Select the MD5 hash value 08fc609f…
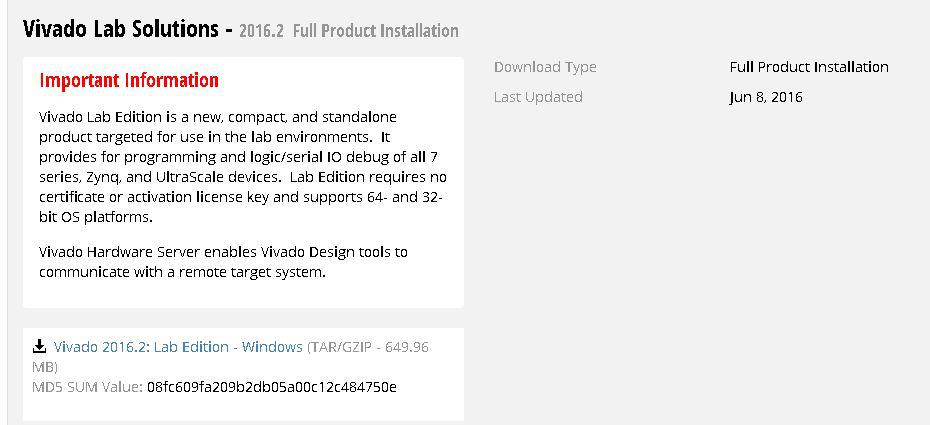 tap(272, 388)
